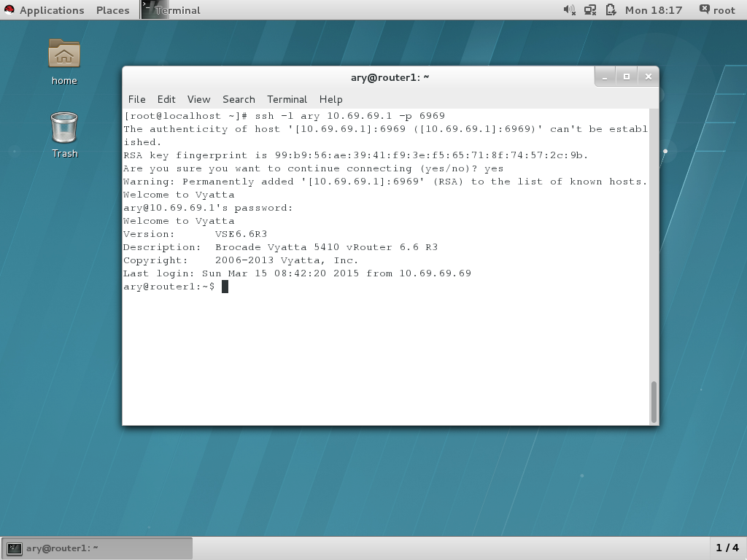Open the terminal View menu

pos(198,99)
